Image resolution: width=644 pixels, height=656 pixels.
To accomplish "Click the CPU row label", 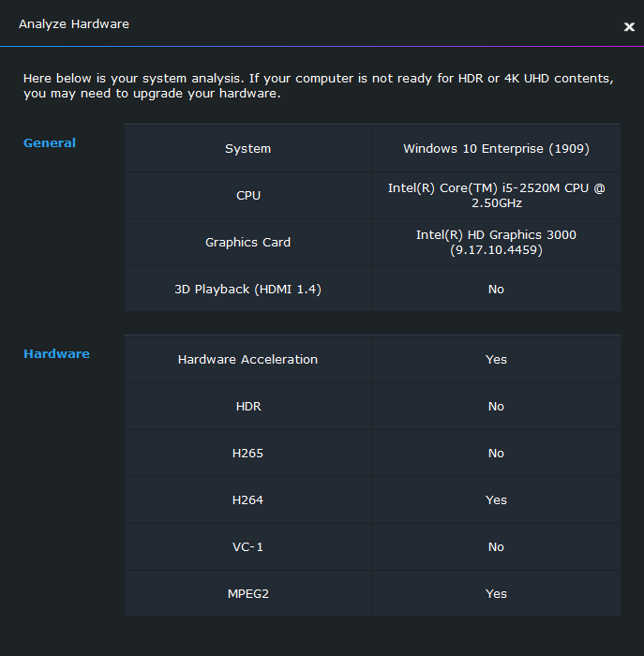I will (248, 196).
